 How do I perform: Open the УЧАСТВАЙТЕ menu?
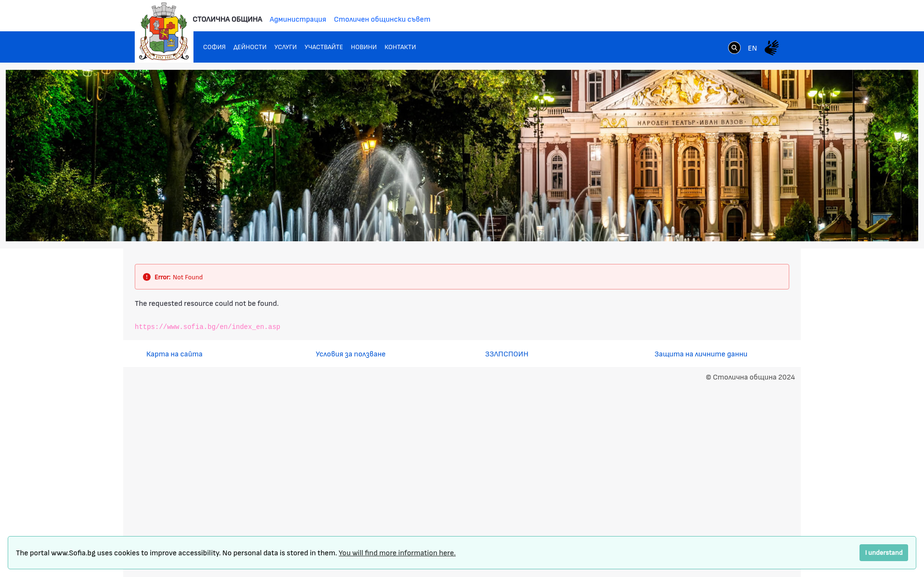point(323,47)
